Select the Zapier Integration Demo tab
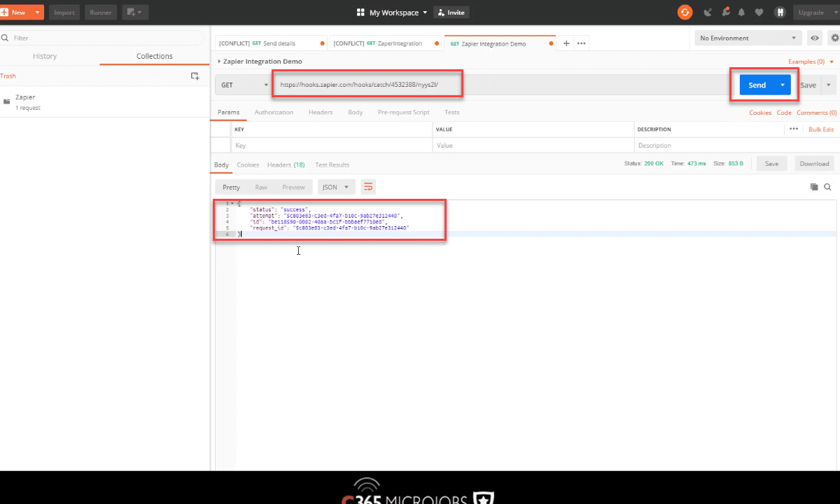Image resolution: width=840 pixels, height=504 pixels. tap(500, 43)
